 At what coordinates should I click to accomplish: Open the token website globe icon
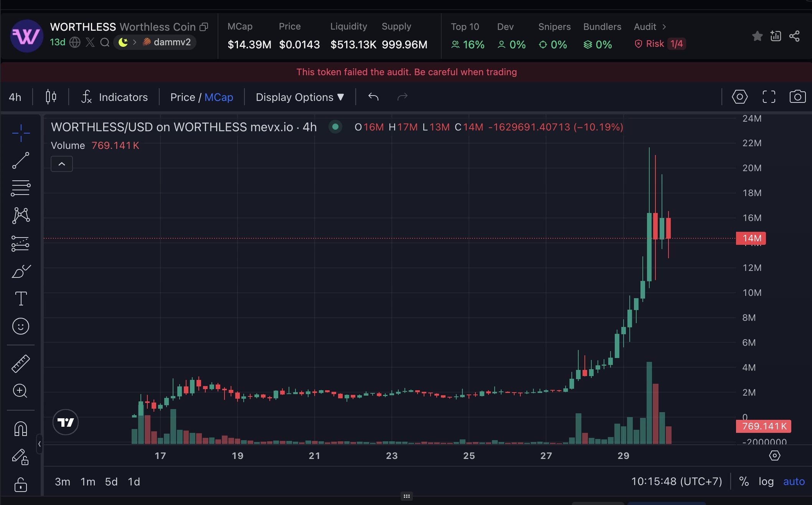75,42
